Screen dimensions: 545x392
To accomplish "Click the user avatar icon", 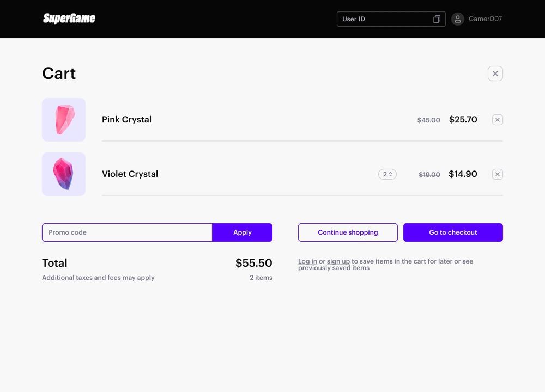I will [458, 19].
